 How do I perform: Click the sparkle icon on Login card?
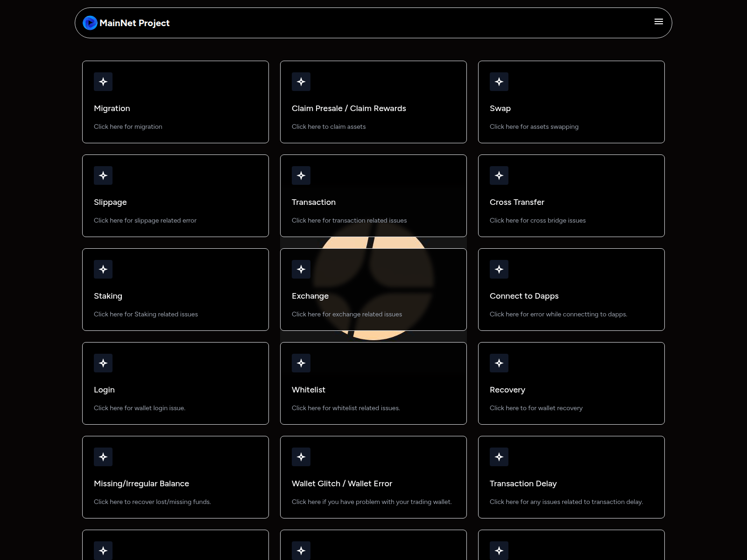point(103,363)
